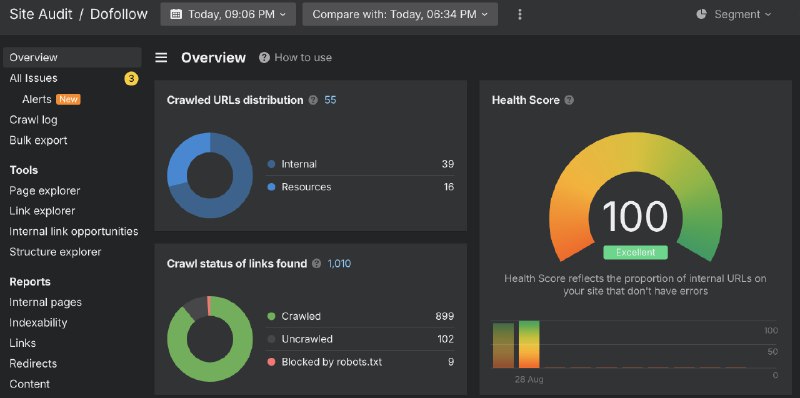The width and height of the screenshot is (800, 398).
Task: Open Crawl log in the sidebar
Action: pos(33,120)
